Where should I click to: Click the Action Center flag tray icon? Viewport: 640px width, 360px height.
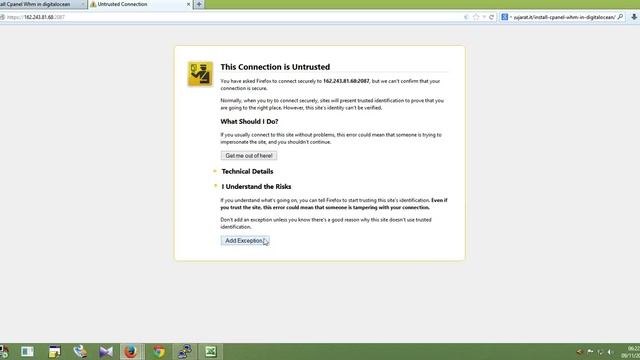590,351
